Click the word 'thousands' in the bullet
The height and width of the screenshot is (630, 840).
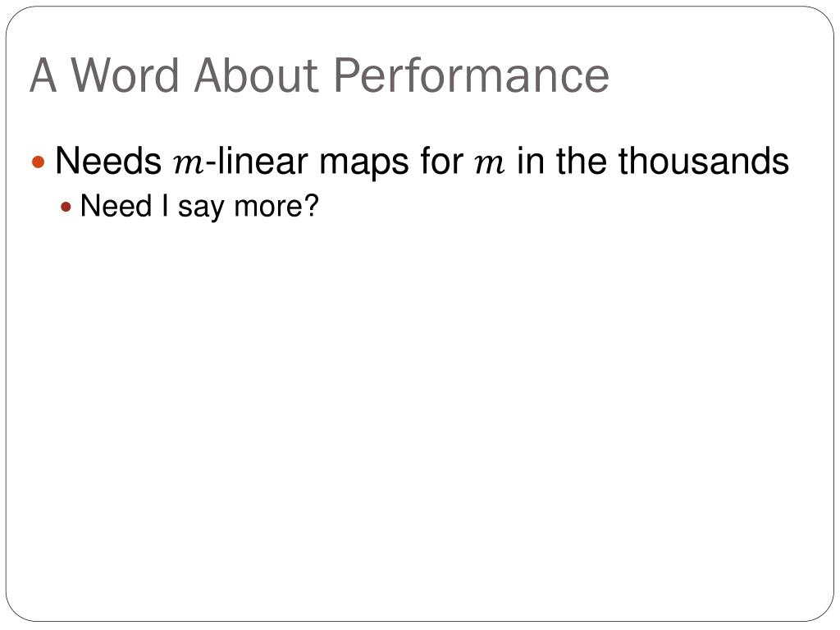click(x=703, y=161)
